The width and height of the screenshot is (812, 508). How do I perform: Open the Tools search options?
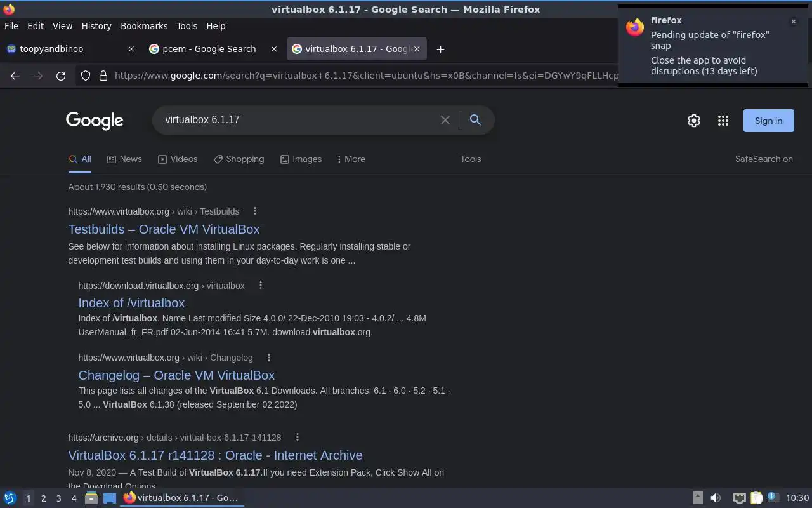click(471, 159)
